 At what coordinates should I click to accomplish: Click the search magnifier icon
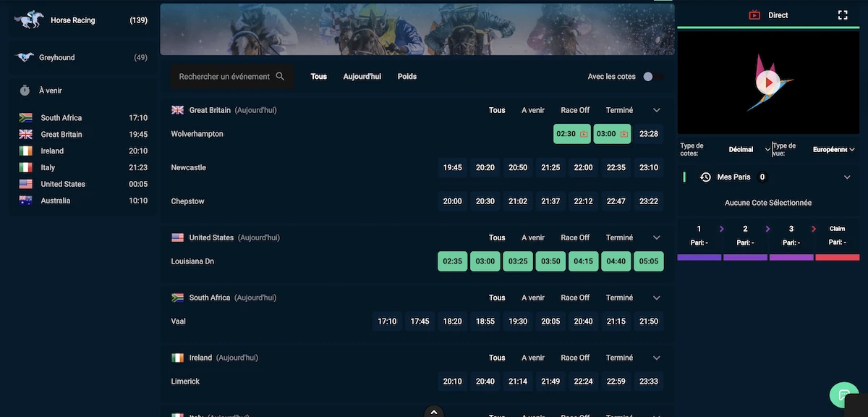tap(281, 77)
